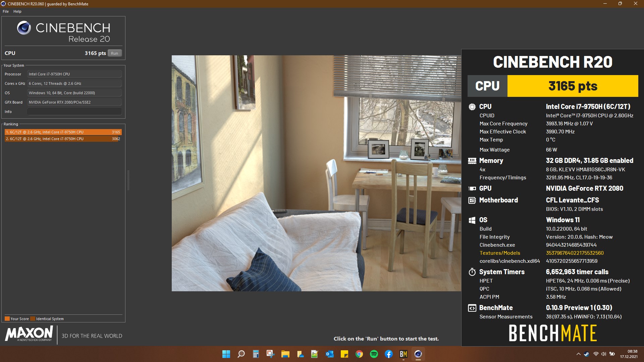Click the OS field showing Windows 10
The width and height of the screenshot is (644, 362).
pos(74,93)
